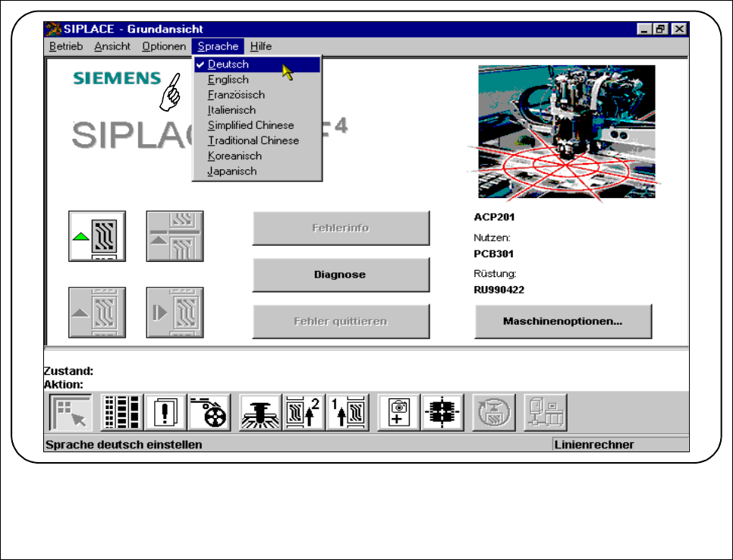Click the Fehler quittieren button
This screenshot has width=733, height=560.
(341, 321)
